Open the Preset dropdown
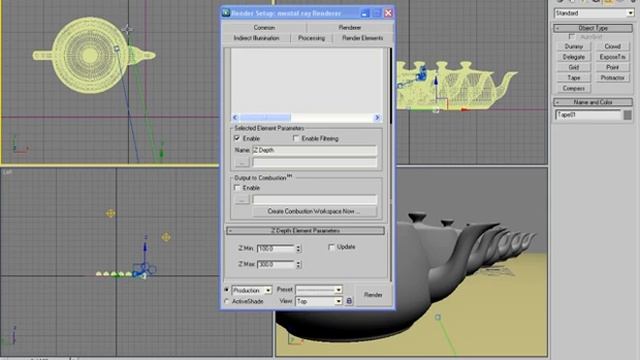This screenshot has height=360, width=640. pos(338,290)
